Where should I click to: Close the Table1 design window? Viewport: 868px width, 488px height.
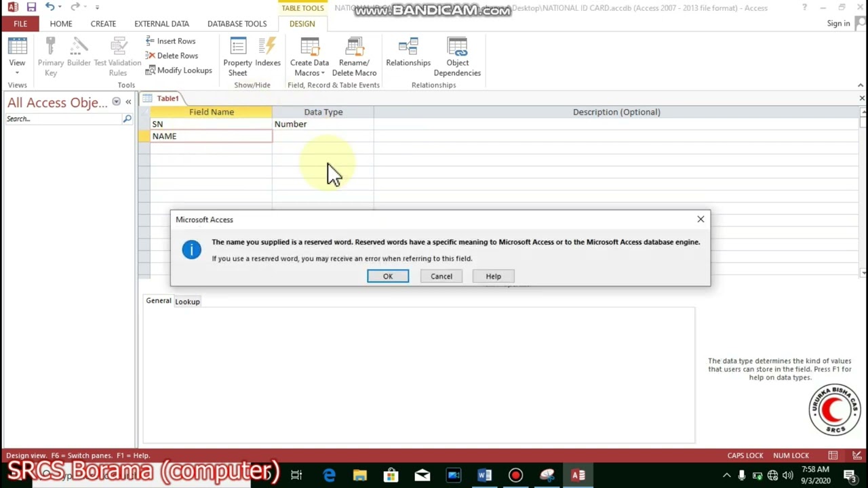[x=862, y=98]
